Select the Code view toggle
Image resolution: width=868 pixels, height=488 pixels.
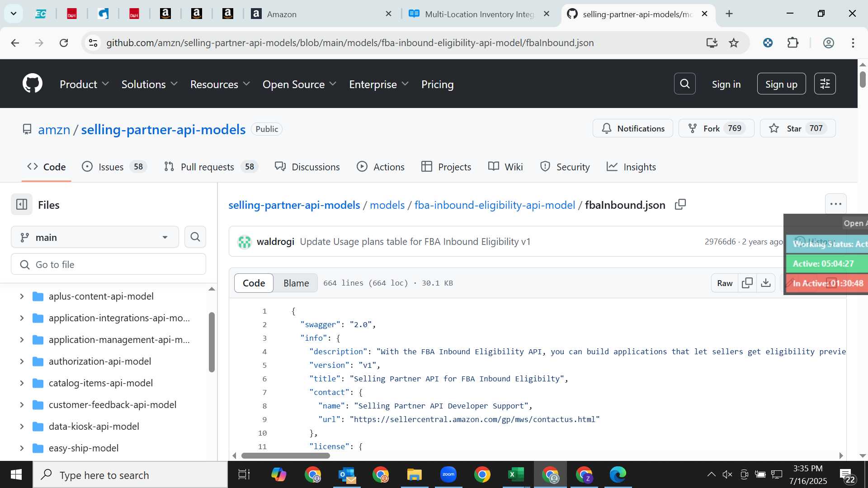click(254, 283)
